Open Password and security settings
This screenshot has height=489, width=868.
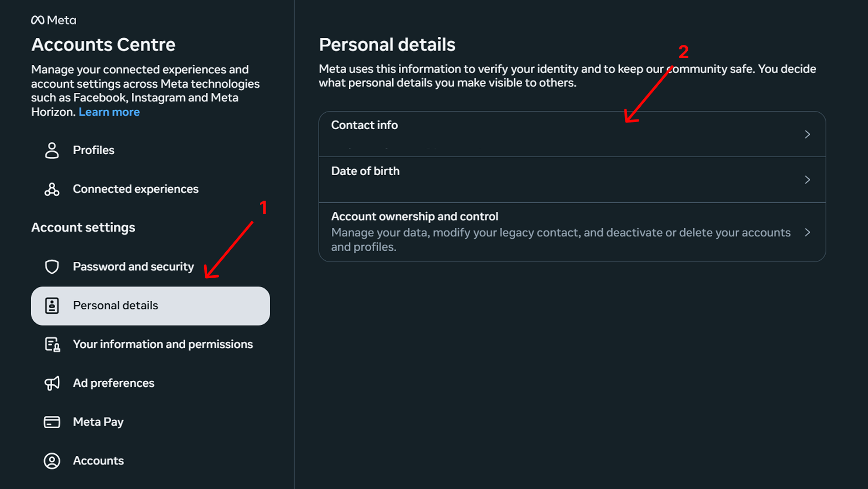coord(133,266)
